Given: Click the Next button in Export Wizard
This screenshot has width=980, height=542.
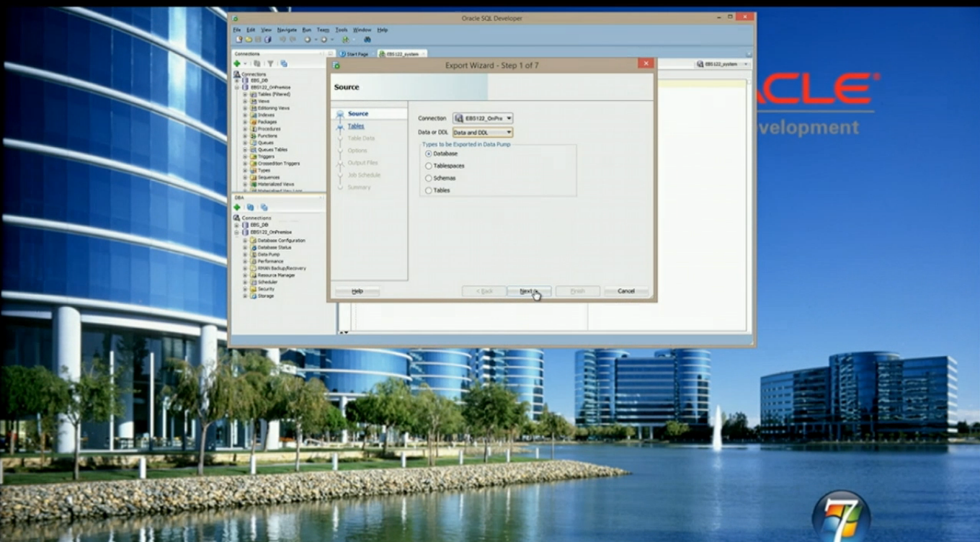Looking at the screenshot, I should click(528, 291).
